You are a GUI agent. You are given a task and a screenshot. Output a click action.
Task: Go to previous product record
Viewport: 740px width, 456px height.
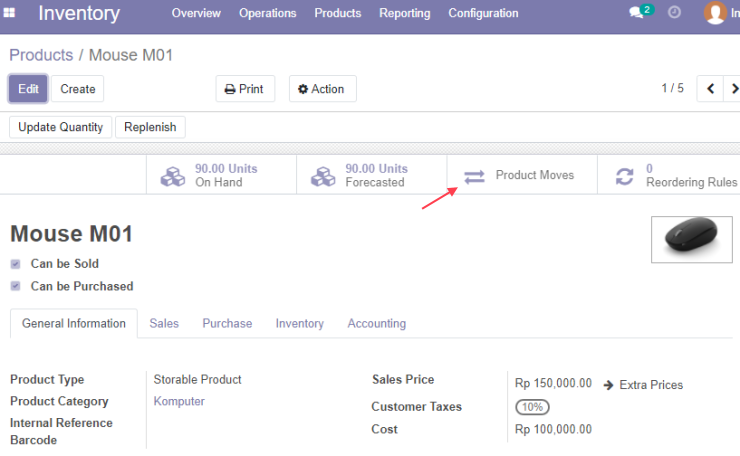(710, 88)
